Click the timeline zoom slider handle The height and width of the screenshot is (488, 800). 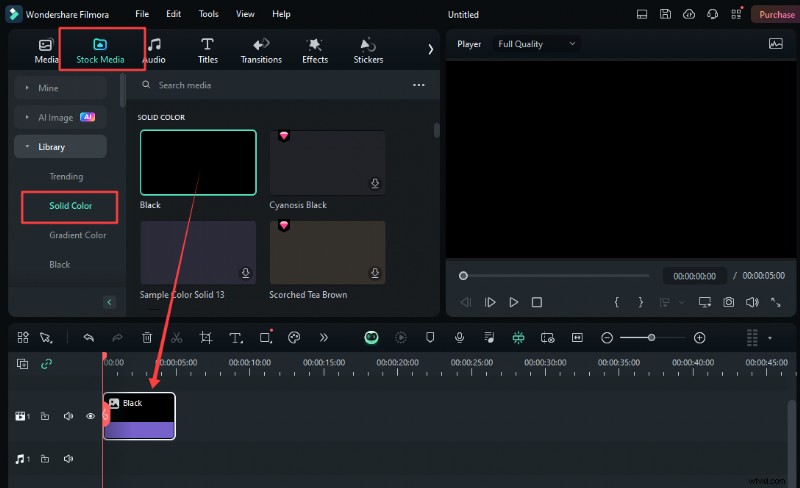[651, 338]
